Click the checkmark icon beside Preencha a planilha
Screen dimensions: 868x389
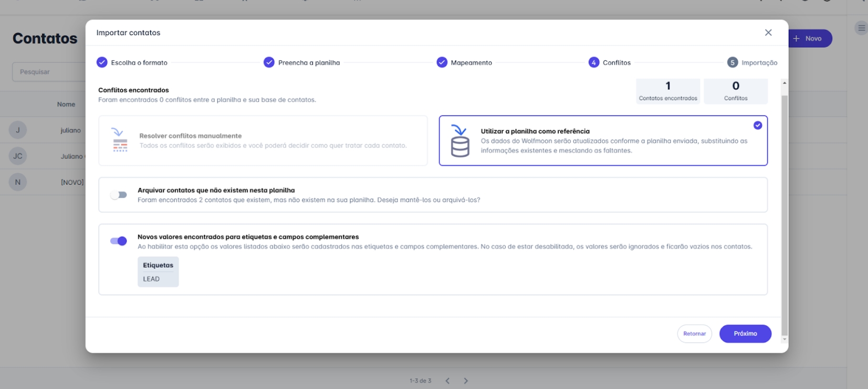pyautogui.click(x=269, y=62)
